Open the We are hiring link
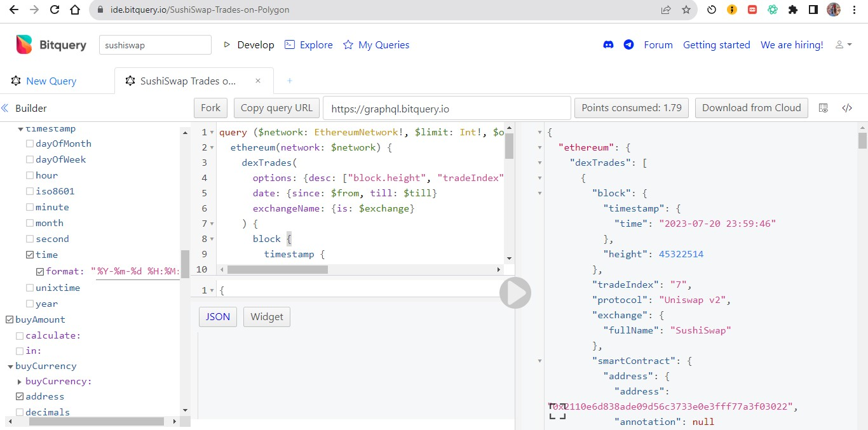Image resolution: width=868 pixels, height=430 pixels. pos(792,44)
